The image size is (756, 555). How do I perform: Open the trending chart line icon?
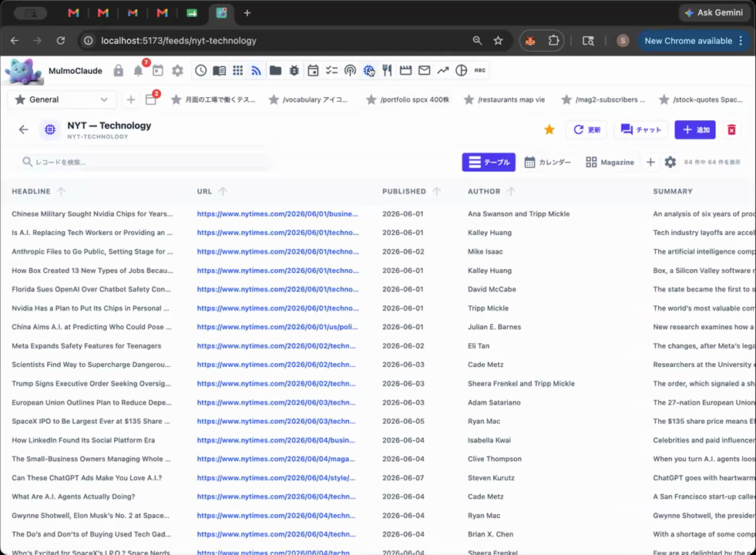point(442,70)
